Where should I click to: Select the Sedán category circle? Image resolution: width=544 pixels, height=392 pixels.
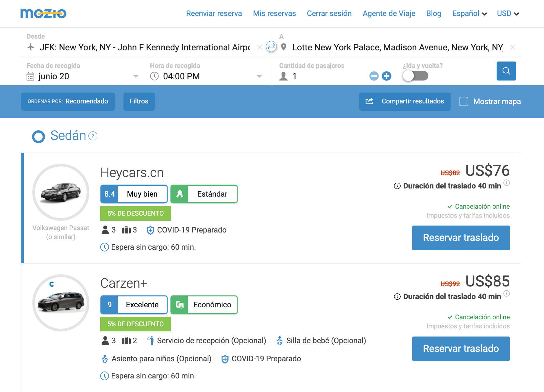click(x=39, y=137)
